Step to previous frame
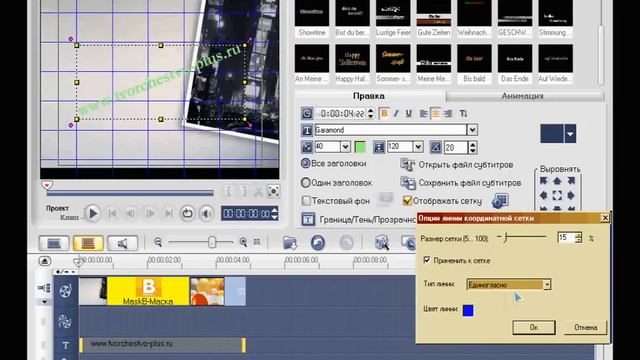640x360 pixels. [131, 213]
